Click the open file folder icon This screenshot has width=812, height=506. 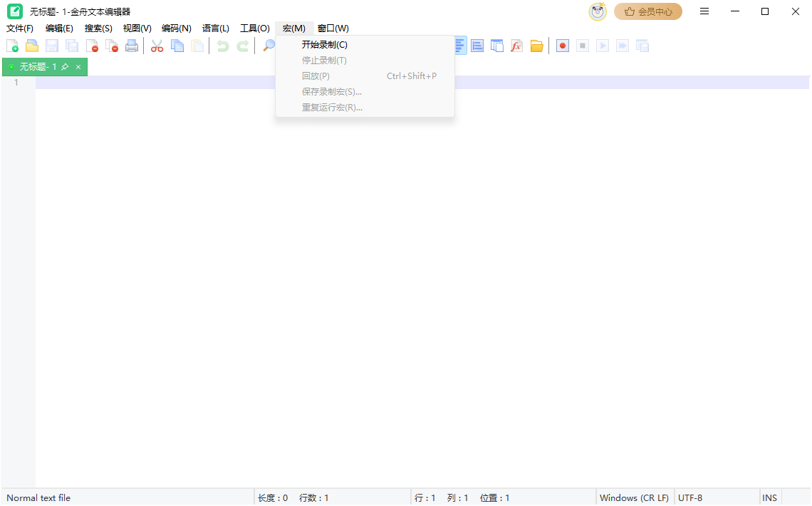point(32,46)
